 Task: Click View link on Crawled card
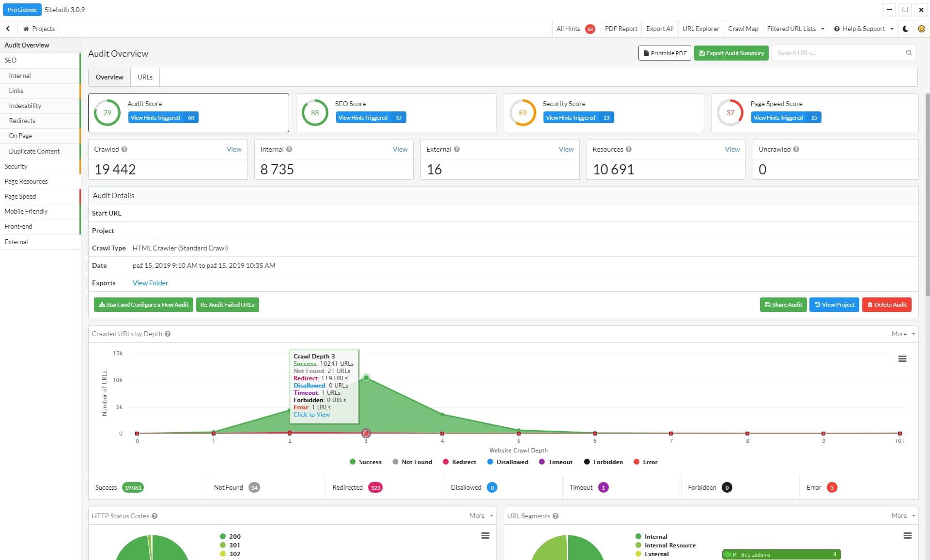(233, 149)
